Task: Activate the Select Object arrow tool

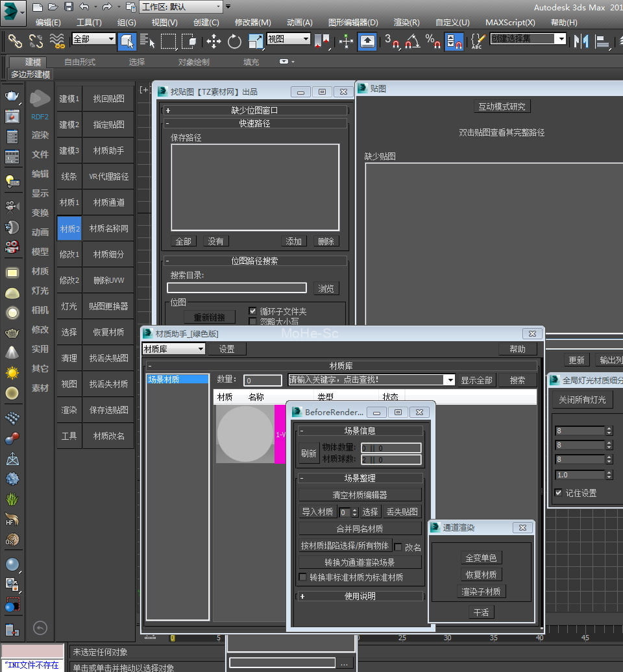Action: coord(127,42)
